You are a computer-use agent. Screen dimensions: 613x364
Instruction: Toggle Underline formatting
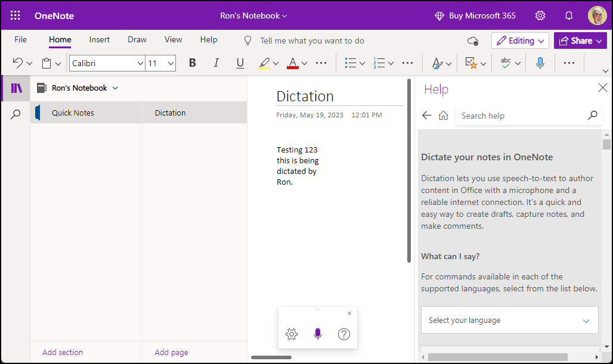(x=240, y=63)
